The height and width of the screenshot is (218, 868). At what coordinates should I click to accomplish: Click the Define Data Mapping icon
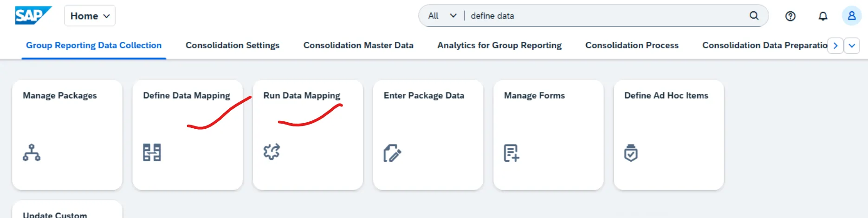pyautogui.click(x=152, y=152)
